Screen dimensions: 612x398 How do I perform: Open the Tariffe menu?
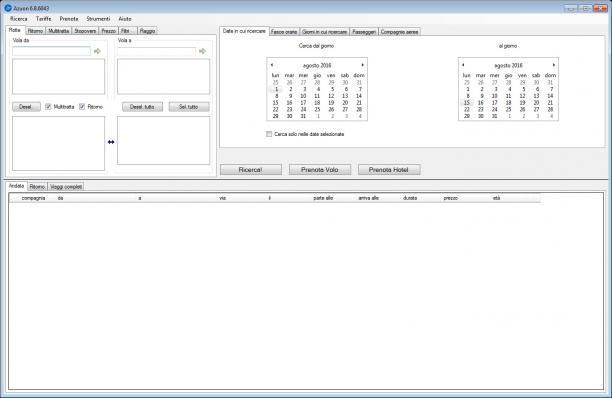tap(43, 19)
